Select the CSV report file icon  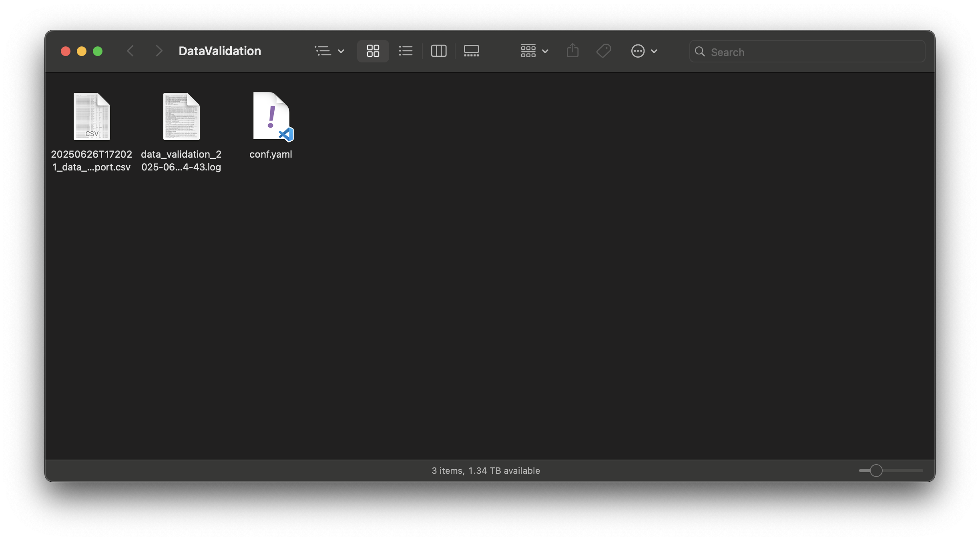92,116
